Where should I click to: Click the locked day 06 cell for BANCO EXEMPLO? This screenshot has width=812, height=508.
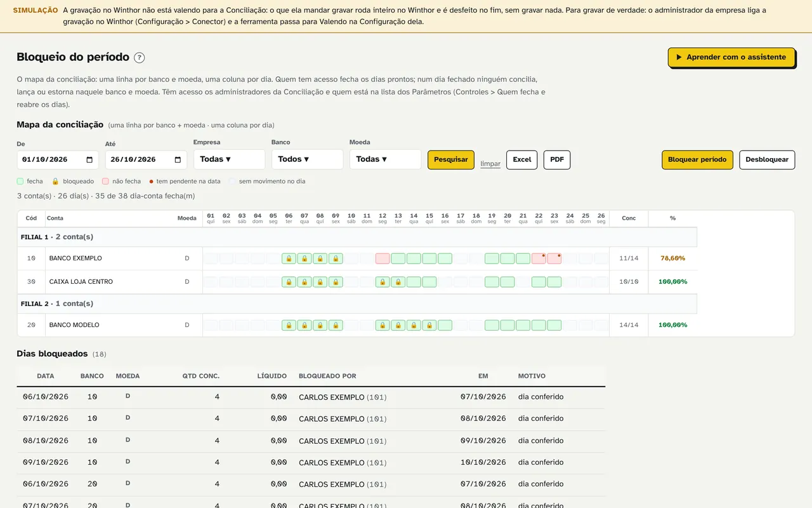[x=289, y=258]
